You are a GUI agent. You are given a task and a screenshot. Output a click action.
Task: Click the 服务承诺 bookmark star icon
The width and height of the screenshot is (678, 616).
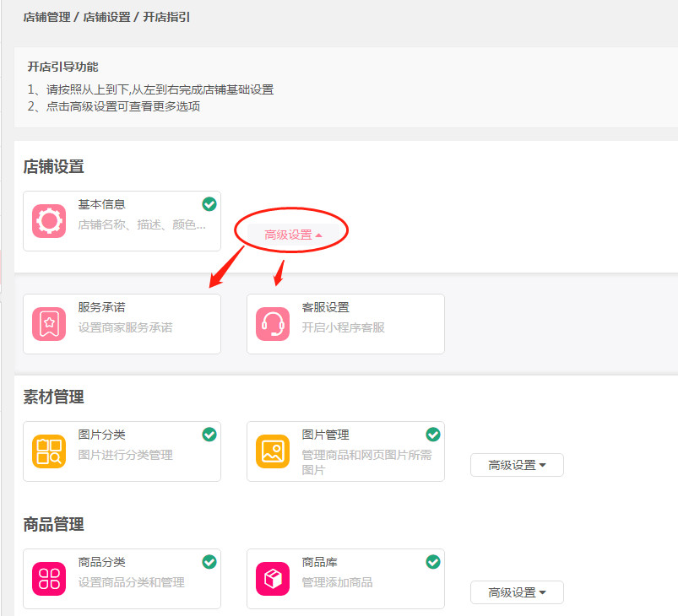click(x=49, y=324)
